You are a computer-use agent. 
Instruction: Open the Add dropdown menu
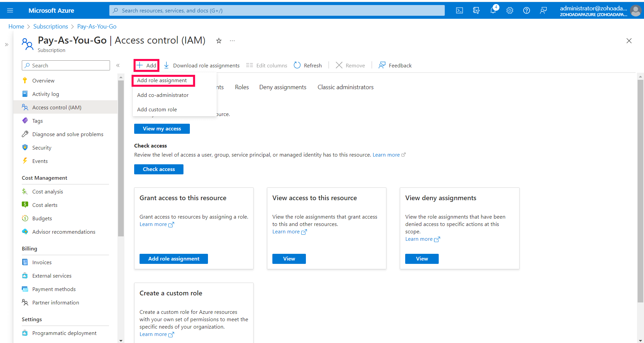coord(146,65)
